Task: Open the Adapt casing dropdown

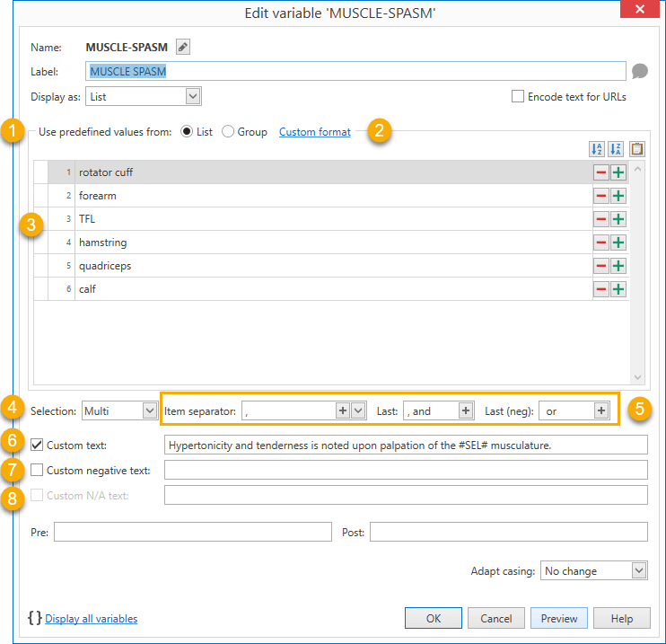Action: click(x=638, y=570)
